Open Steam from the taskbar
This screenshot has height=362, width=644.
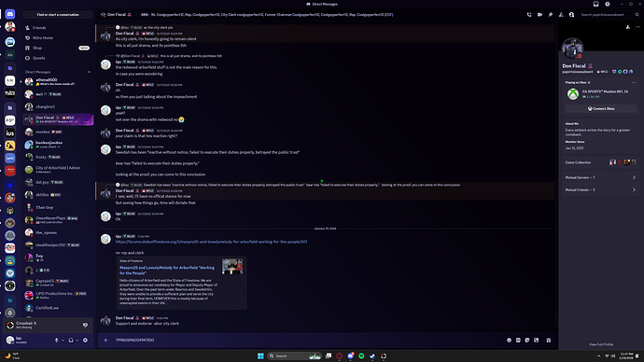pyautogui.click(x=372, y=355)
